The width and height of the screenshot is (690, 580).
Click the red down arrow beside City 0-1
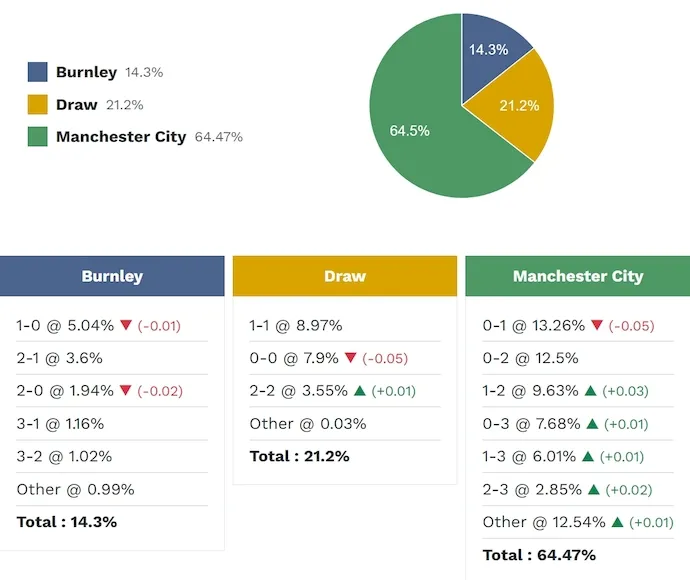point(597,326)
